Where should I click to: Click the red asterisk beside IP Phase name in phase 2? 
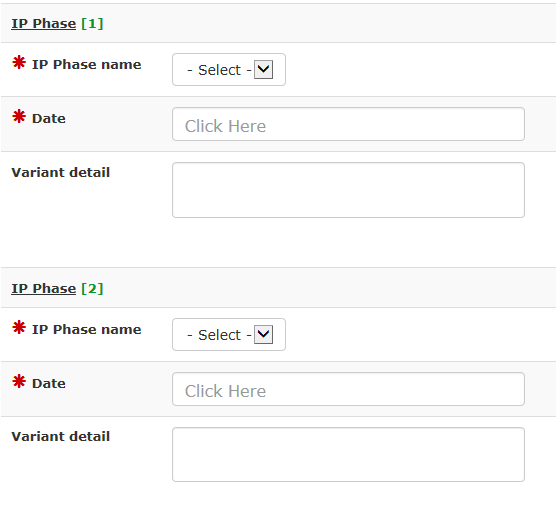point(19,327)
